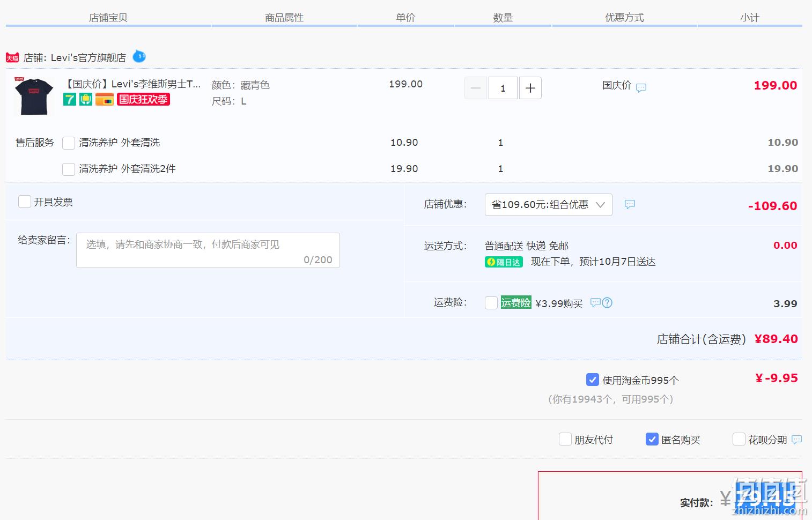Click the 单价 column header

coord(405,18)
